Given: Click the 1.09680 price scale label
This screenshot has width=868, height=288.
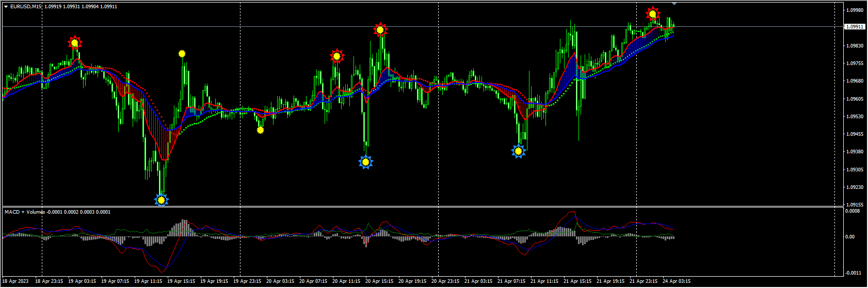Looking at the screenshot, I should point(855,81).
